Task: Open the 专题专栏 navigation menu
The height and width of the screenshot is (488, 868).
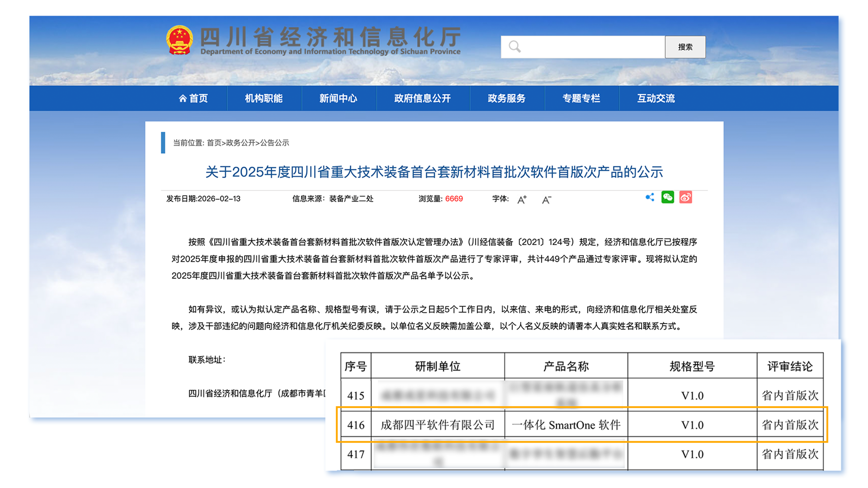Action: click(581, 98)
